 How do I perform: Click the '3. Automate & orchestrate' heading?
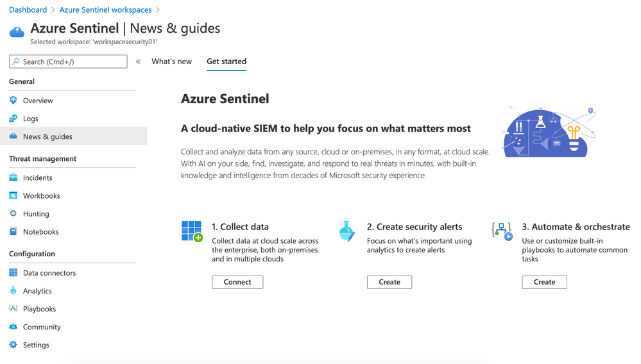(x=576, y=226)
